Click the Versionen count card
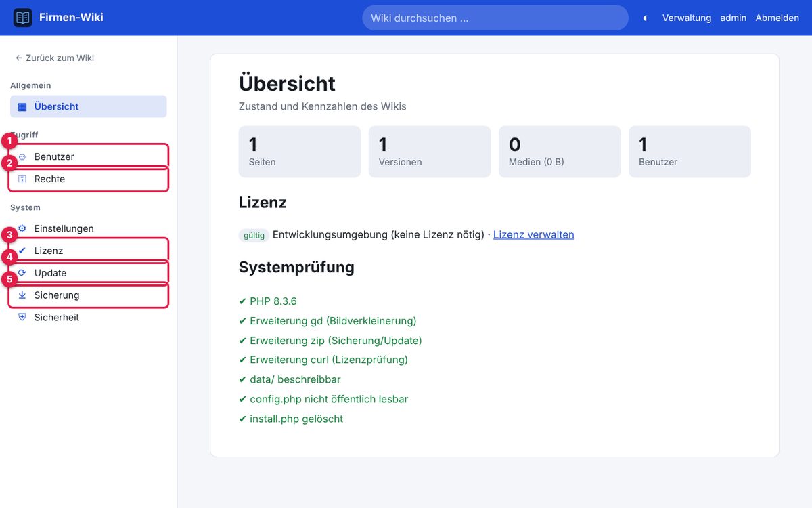This screenshot has width=812, height=508. click(430, 152)
